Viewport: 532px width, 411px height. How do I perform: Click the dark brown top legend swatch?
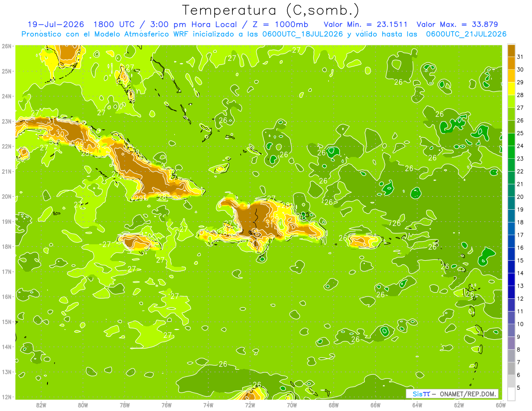point(511,51)
